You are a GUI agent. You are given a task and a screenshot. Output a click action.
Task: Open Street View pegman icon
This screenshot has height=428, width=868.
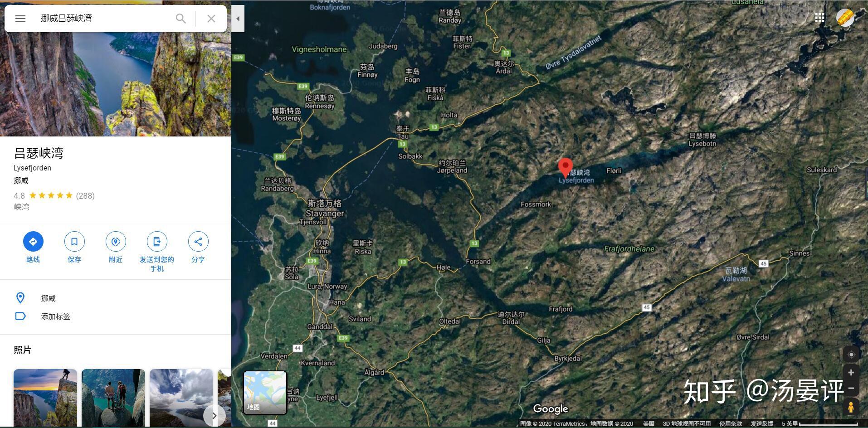(x=851, y=407)
